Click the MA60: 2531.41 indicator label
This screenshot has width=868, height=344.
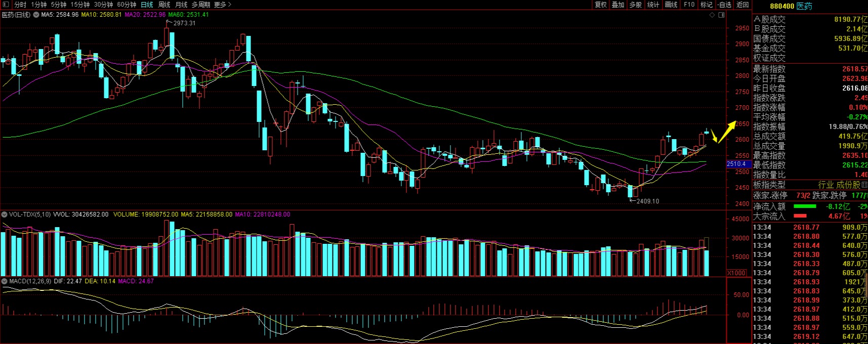pyautogui.click(x=188, y=15)
